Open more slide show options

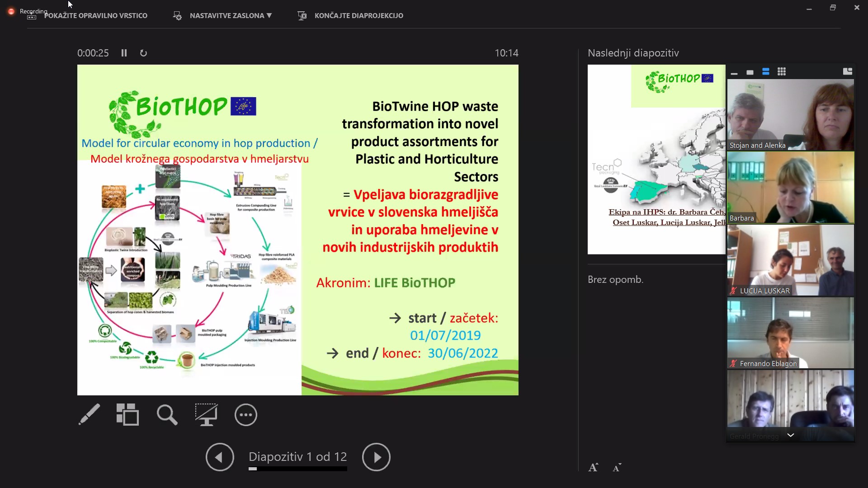point(246,414)
